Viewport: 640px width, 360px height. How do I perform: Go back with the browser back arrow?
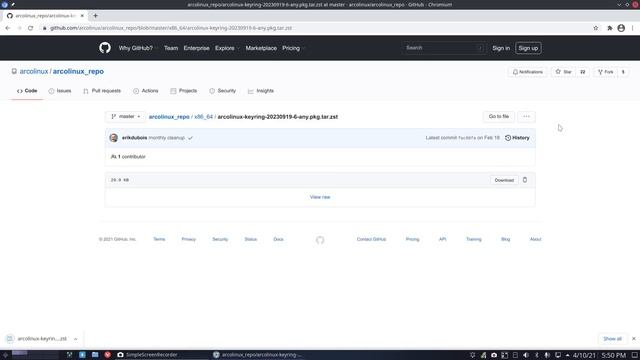8,28
